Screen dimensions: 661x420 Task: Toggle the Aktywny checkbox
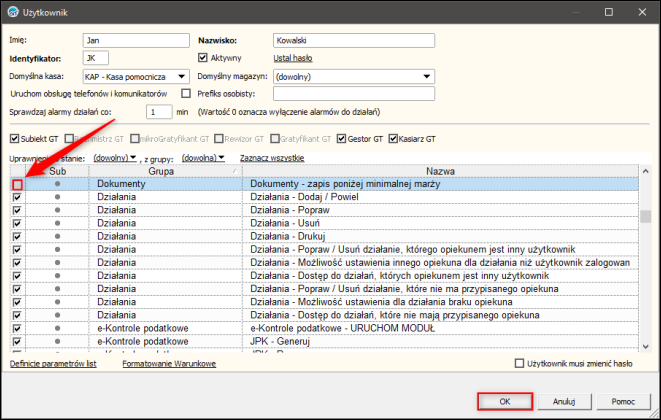(203, 57)
